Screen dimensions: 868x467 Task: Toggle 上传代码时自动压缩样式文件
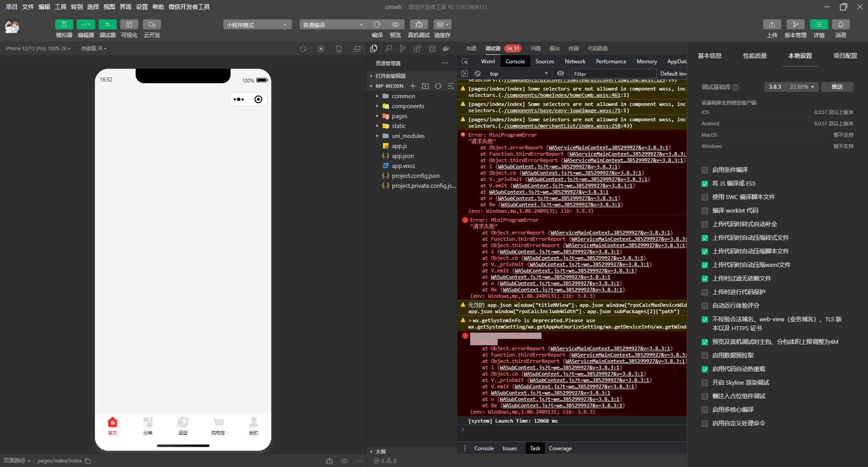pyautogui.click(x=705, y=238)
